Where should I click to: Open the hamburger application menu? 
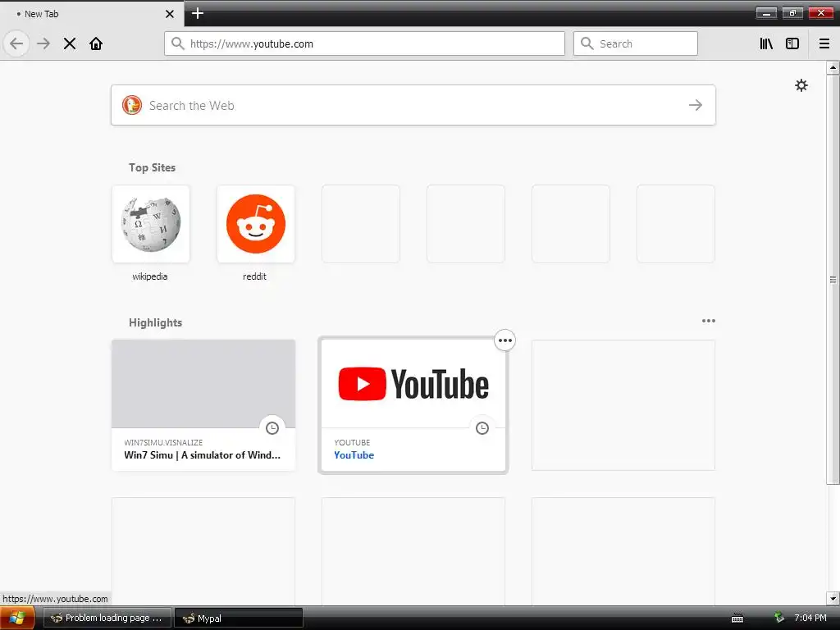pyautogui.click(x=824, y=43)
